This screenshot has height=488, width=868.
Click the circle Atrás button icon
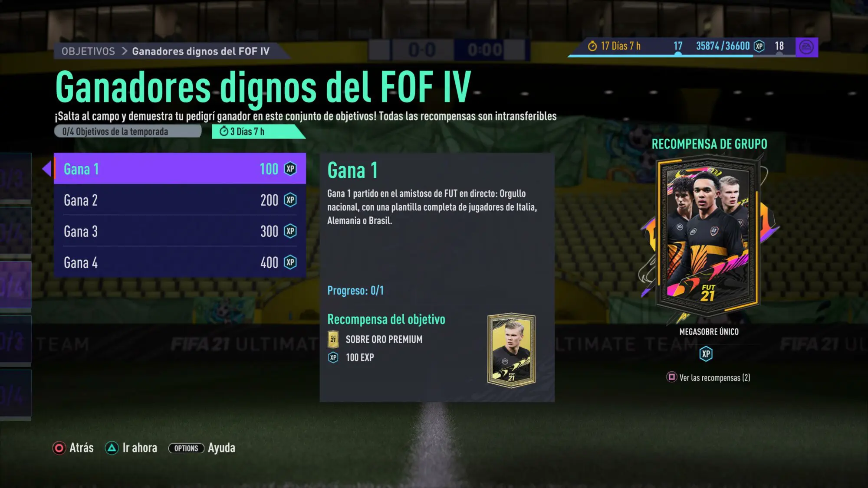coord(59,448)
